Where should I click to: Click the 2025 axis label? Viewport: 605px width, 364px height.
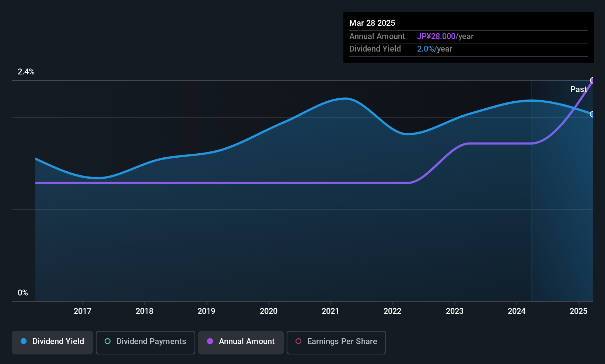(x=578, y=311)
